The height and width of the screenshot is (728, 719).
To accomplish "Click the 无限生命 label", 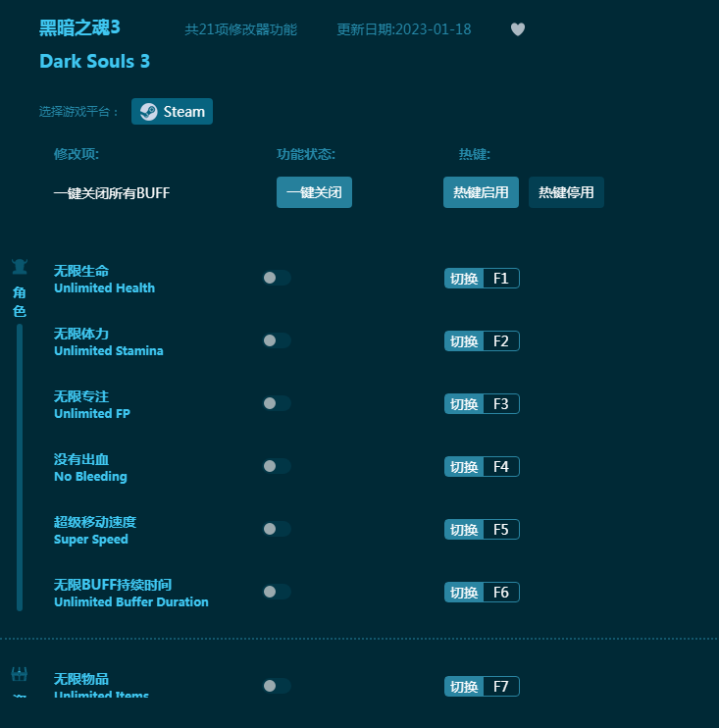I will point(81,271).
